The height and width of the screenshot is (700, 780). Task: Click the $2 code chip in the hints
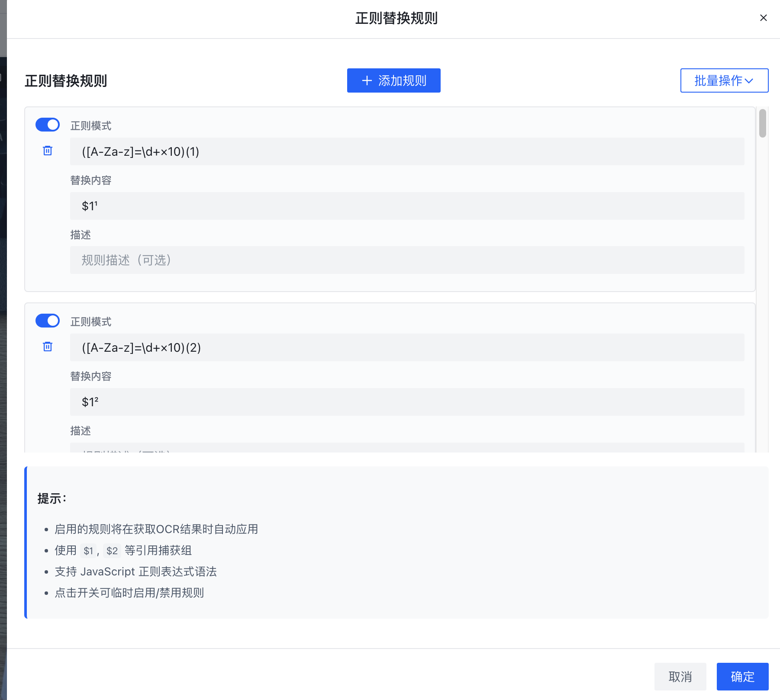pos(112,551)
